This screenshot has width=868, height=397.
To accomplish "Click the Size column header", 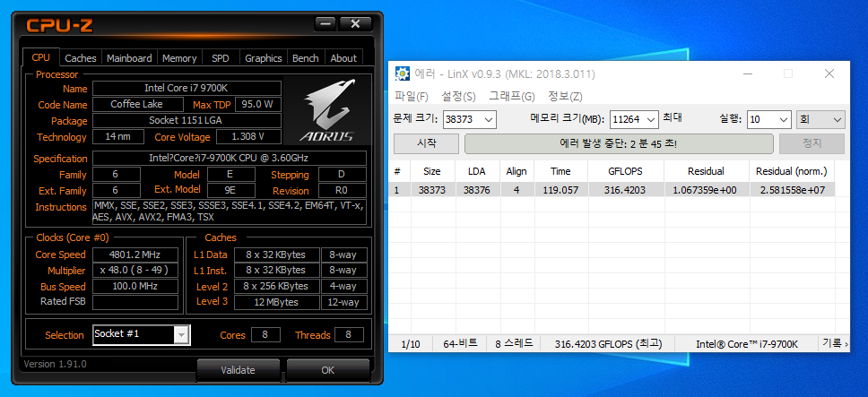I will click(432, 171).
